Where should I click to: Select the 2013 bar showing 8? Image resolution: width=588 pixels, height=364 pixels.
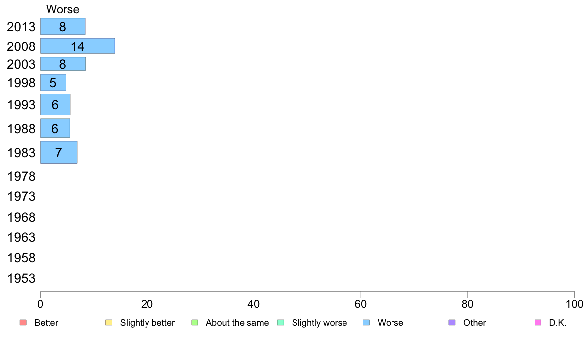click(63, 26)
